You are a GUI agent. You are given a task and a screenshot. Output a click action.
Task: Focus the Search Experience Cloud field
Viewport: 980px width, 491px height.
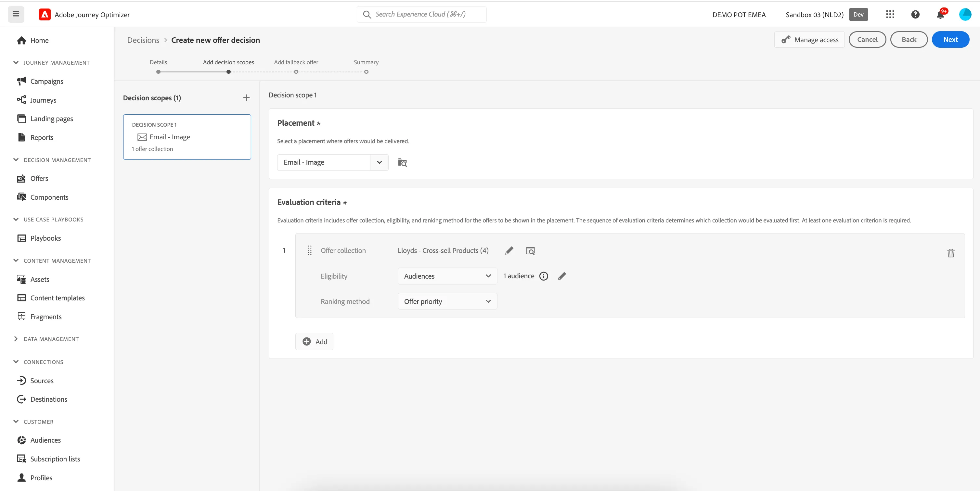(421, 15)
